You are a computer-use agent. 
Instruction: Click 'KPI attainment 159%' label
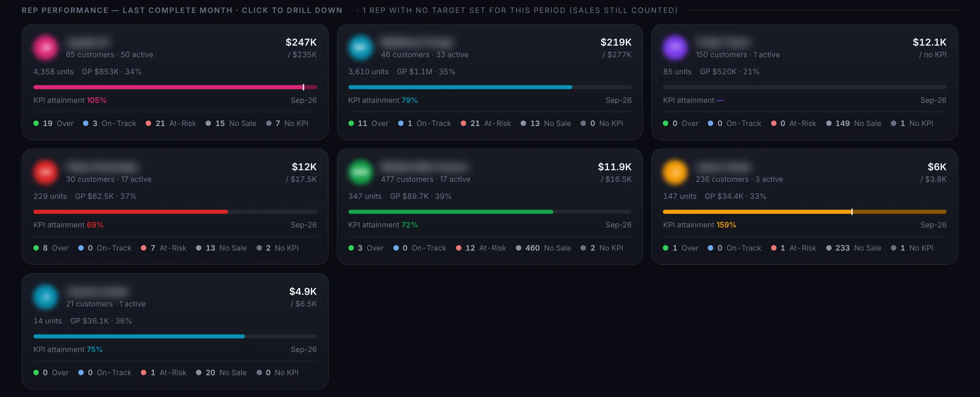pyautogui.click(x=699, y=225)
